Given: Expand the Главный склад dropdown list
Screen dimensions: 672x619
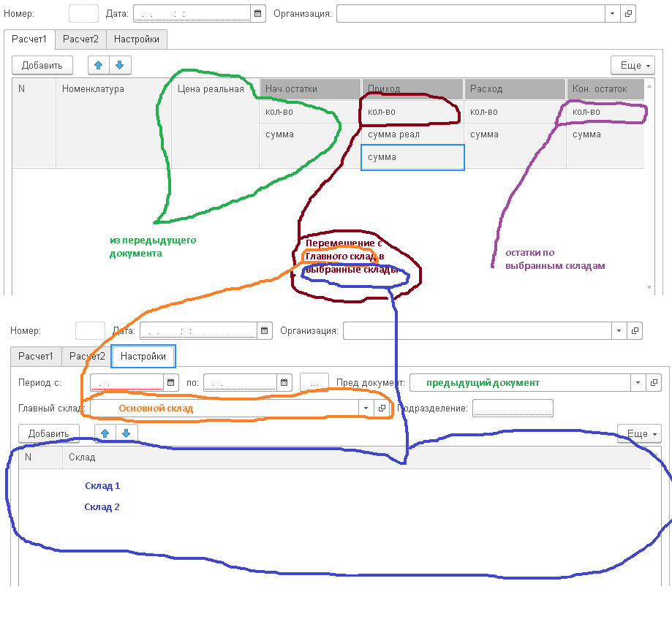Looking at the screenshot, I should pos(366,408).
